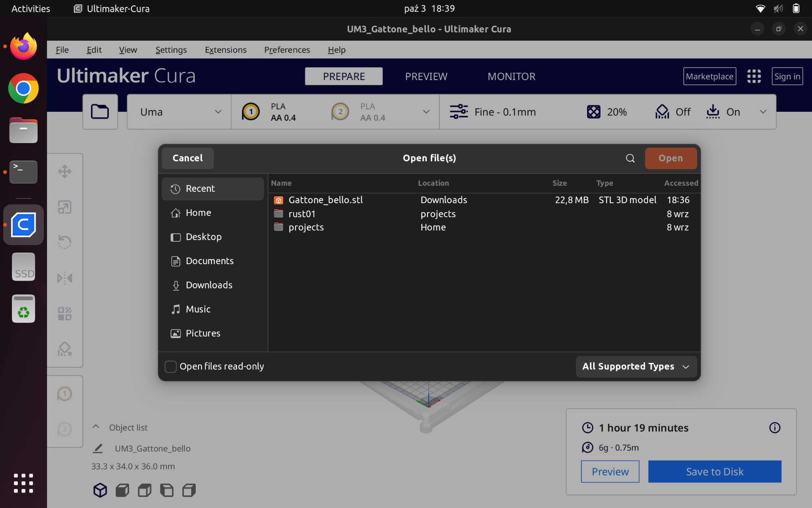Show print time info icon

[x=775, y=428]
